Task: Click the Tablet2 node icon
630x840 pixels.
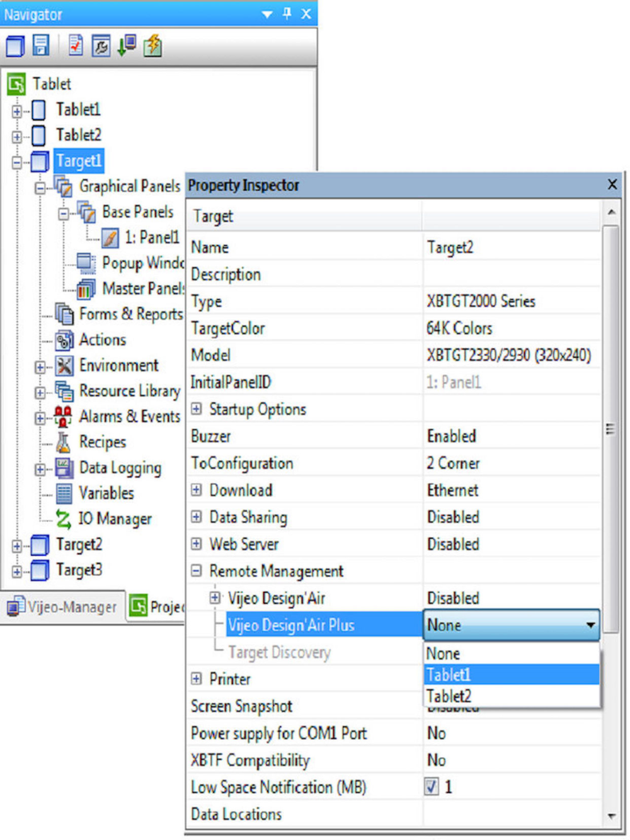Action: (38, 135)
